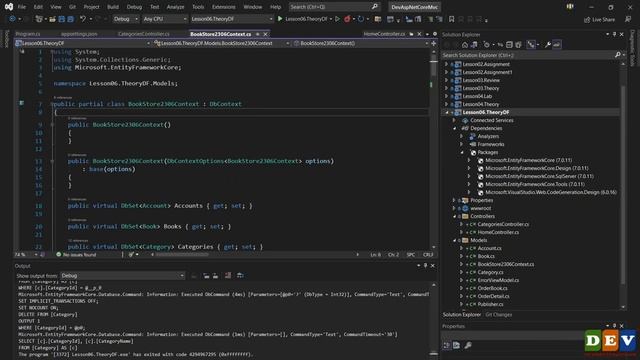Expand the Properties node in tree
The image size is (640, 360).
pyautogui.click(x=454, y=200)
